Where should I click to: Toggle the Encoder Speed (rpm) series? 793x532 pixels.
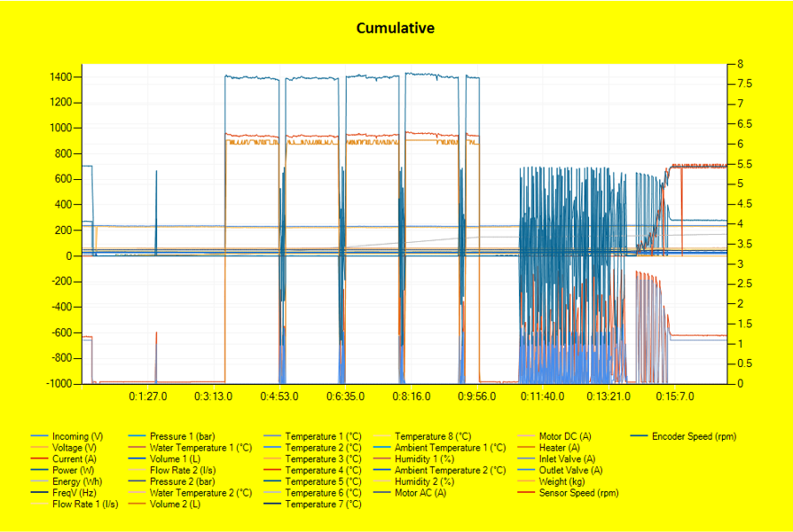[694, 436]
